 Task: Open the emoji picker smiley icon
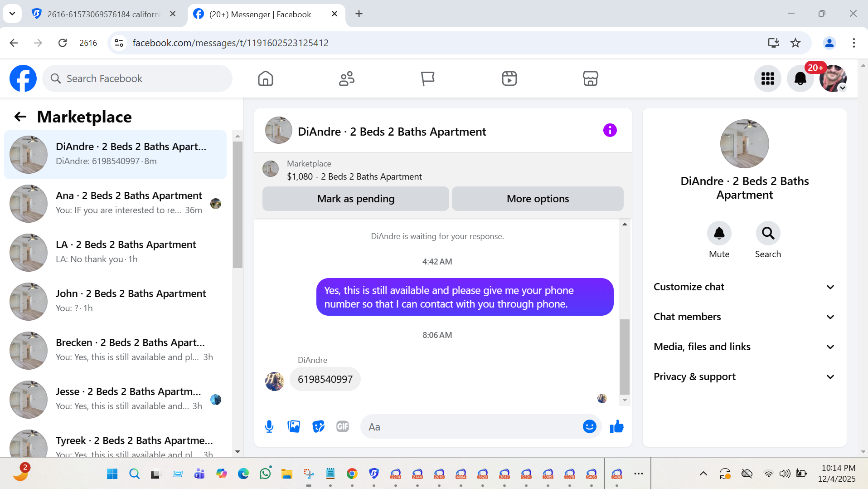click(589, 426)
